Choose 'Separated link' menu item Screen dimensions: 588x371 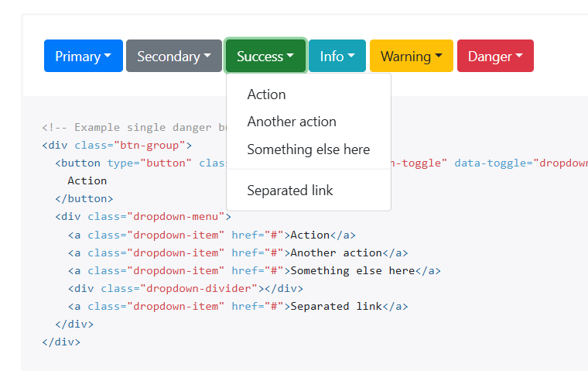(309, 191)
